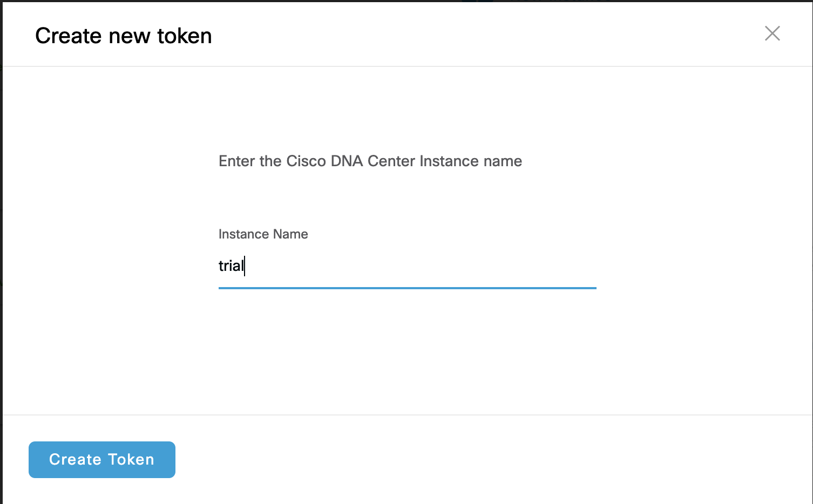
Task: Select the Instance Name text box
Action: click(x=407, y=266)
